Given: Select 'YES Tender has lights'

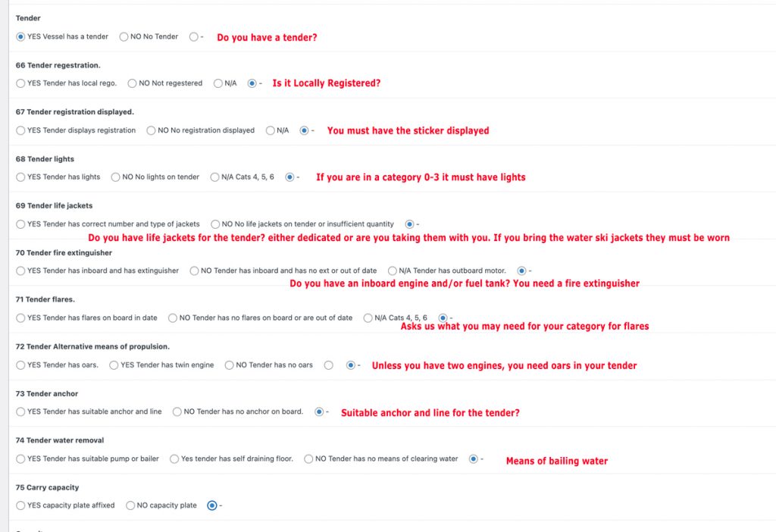Looking at the screenshot, I should pos(20,177).
